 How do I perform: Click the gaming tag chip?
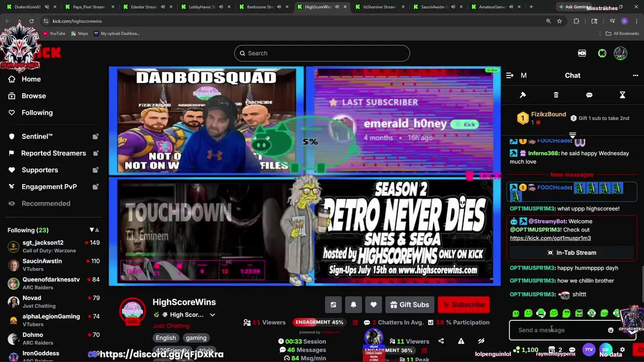click(x=196, y=338)
